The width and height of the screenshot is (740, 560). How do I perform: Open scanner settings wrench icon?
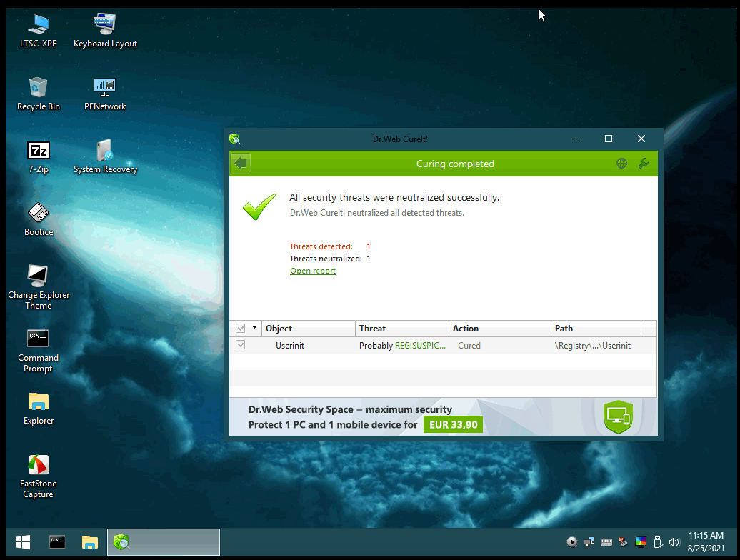644,164
